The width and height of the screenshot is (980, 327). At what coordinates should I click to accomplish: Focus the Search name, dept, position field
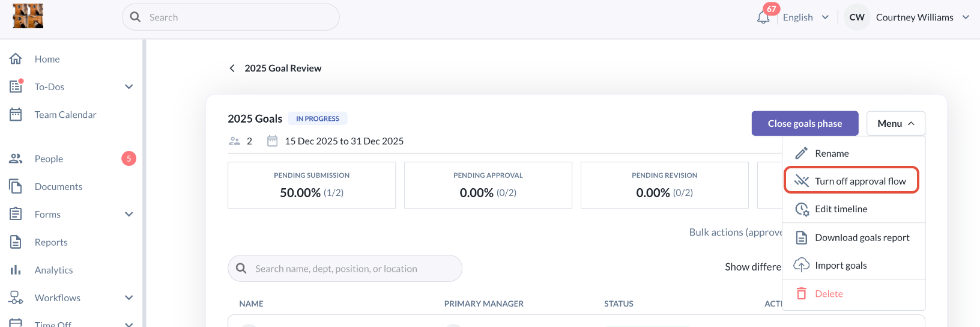click(345, 268)
